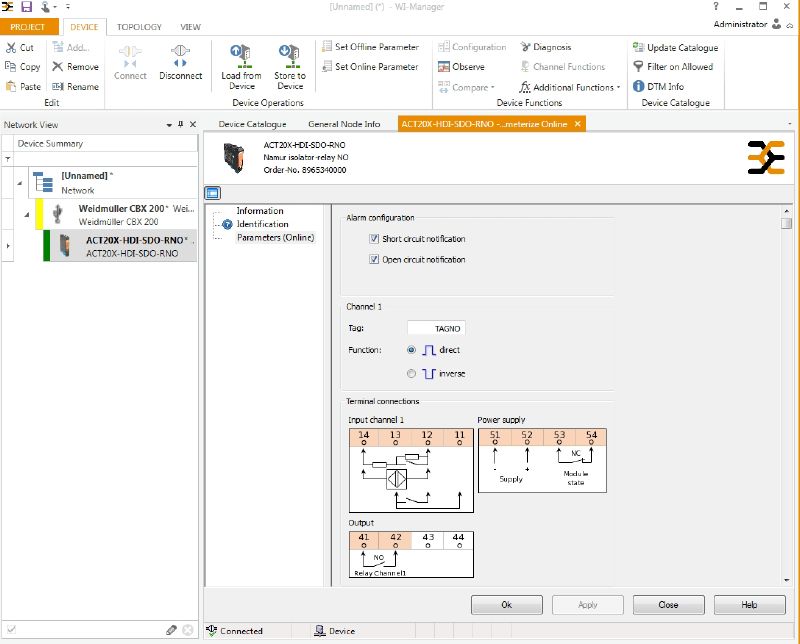Click the Help button

tap(749, 605)
